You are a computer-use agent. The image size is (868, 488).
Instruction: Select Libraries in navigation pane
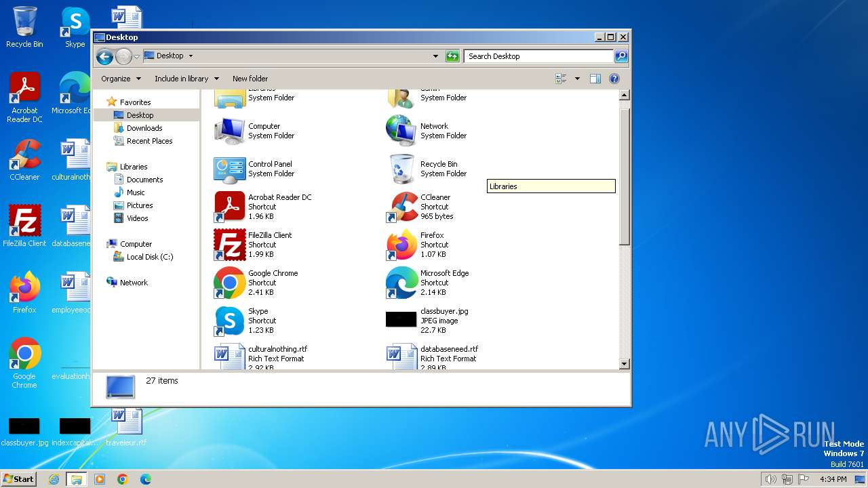(x=127, y=167)
